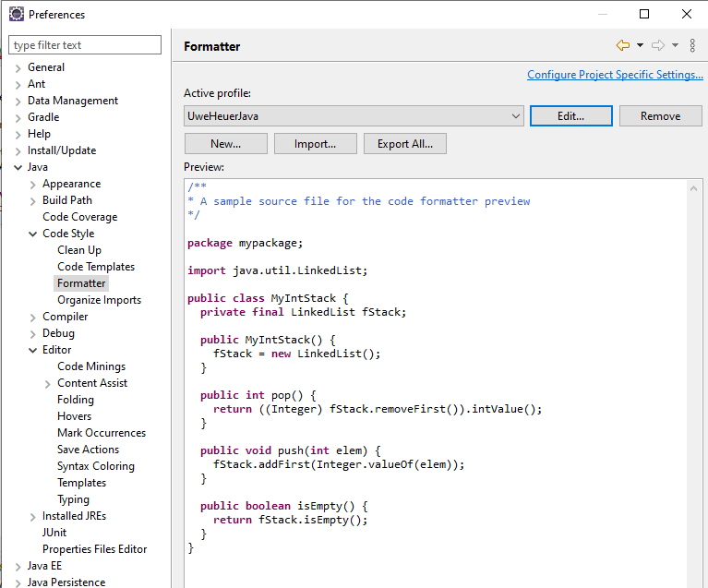Click the filter text search field

coord(85,45)
